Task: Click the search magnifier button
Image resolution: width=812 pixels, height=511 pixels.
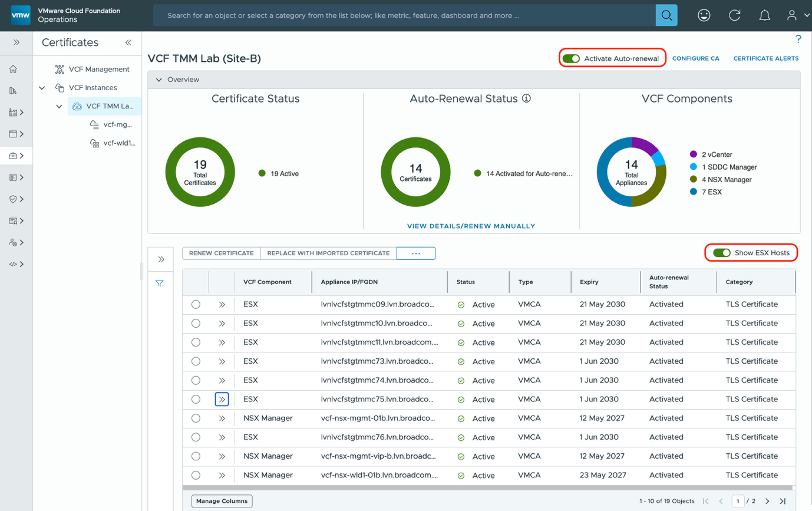Action: pyautogui.click(x=666, y=15)
